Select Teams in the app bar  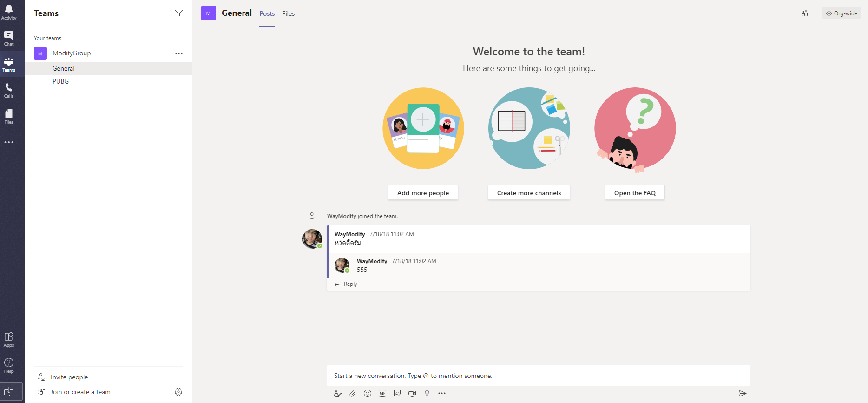coord(9,65)
